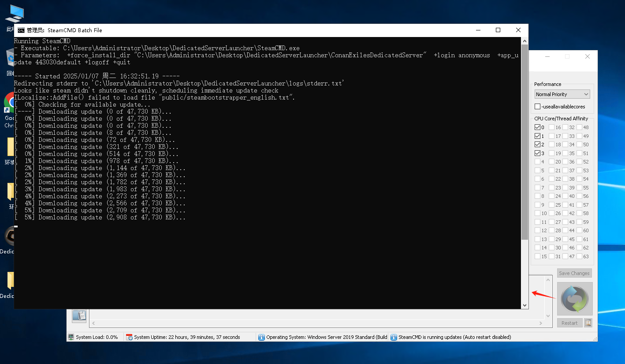Click 'Checking for available update...' line
Screen dimensions: 625x364
pos(82,104)
